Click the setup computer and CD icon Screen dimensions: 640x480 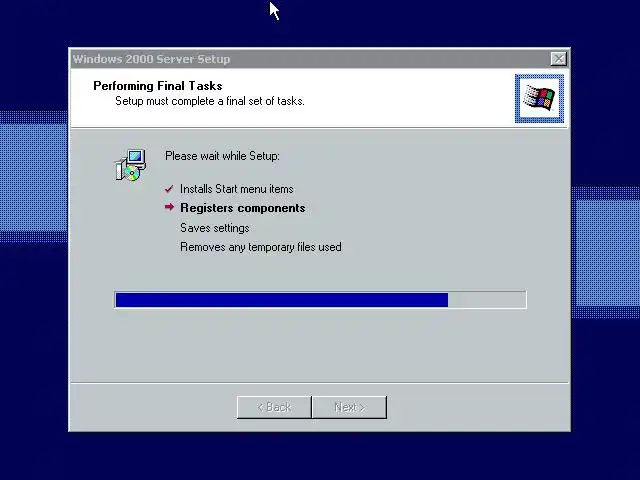click(130, 165)
